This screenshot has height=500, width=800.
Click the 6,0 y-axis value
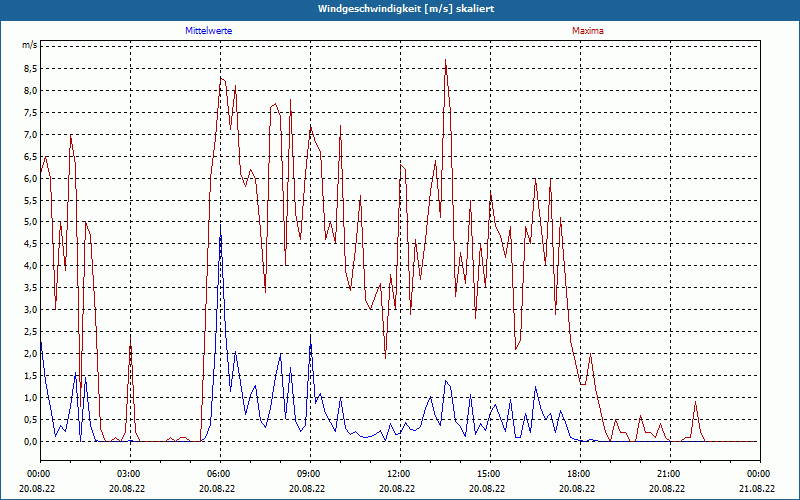29,179
